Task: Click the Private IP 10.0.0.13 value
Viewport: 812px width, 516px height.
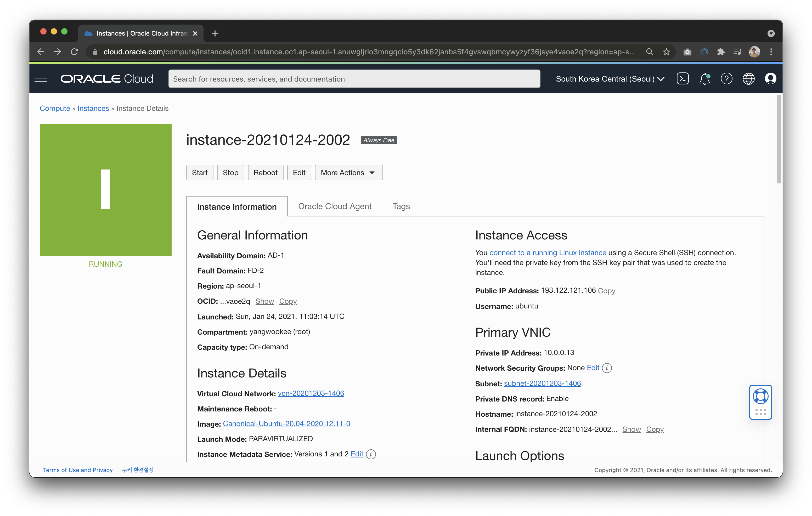Action: [559, 353]
